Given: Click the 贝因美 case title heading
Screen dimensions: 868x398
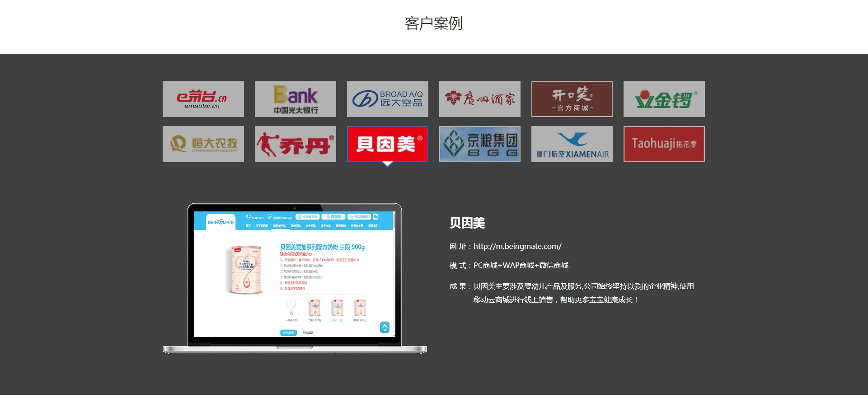Looking at the screenshot, I should 467,223.
